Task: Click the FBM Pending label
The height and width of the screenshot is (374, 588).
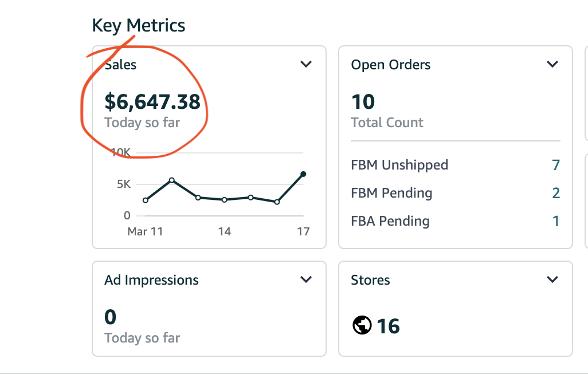Action: click(391, 193)
